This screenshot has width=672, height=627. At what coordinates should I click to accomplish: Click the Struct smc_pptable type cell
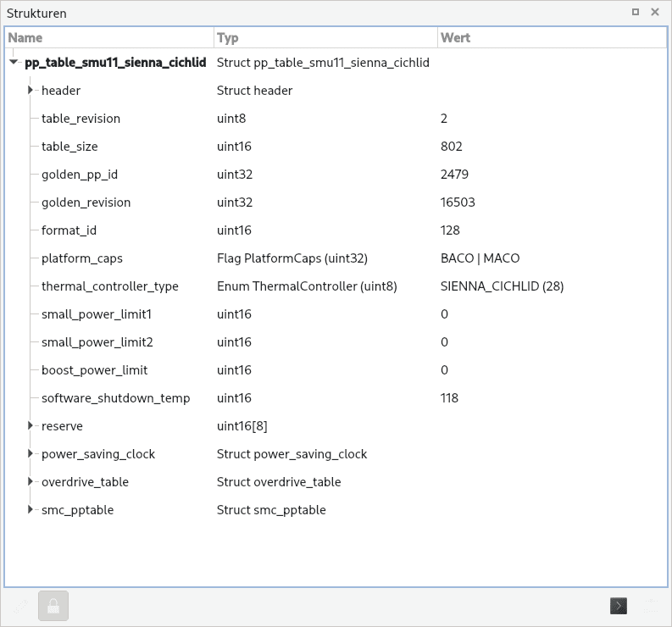tap(271, 509)
